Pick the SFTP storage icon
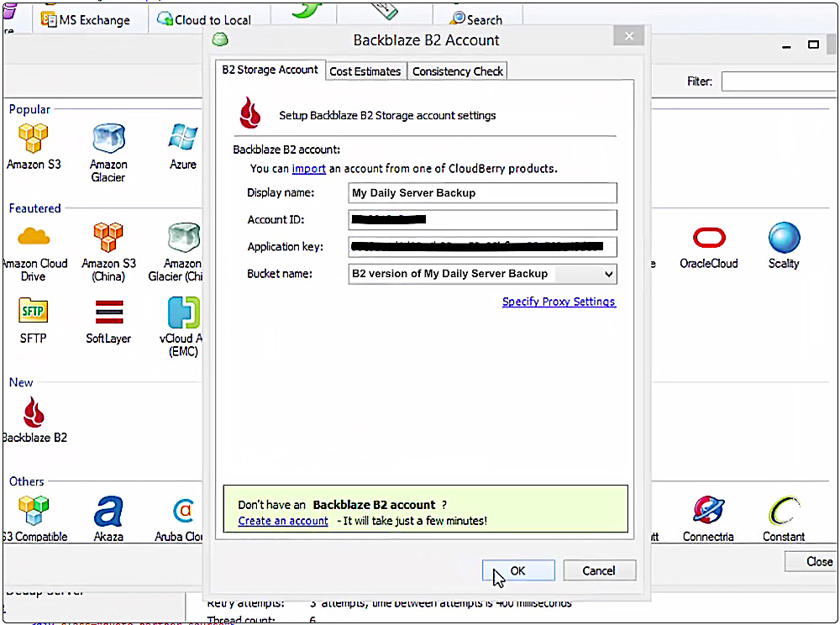The height and width of the screenshot is (625, 840). coord(34,310)
